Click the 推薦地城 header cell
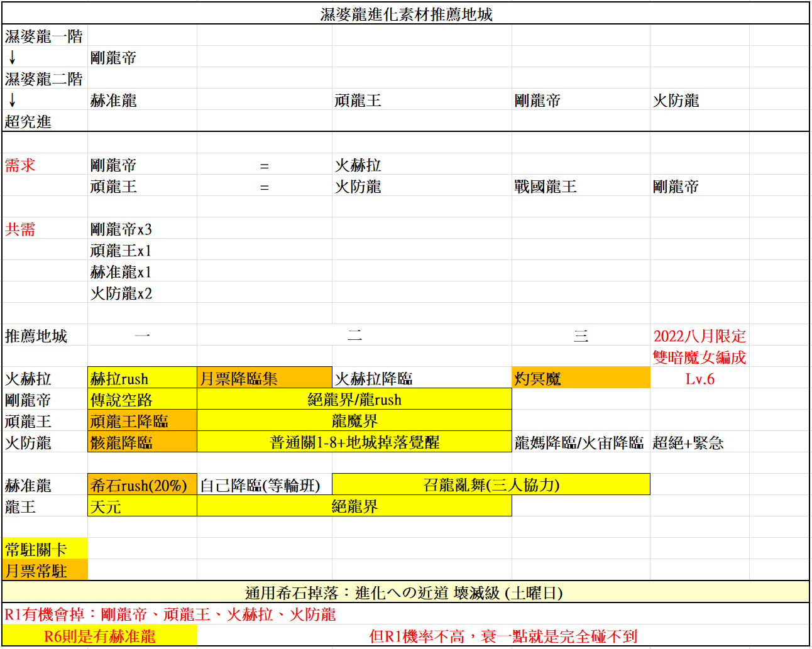 pyautogui.click(x=45, y=335)
